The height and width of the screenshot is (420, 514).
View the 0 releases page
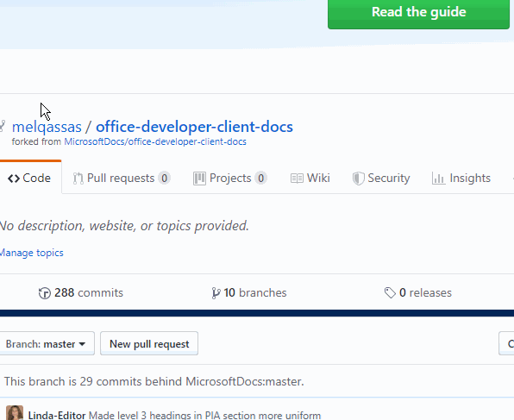click(x=418, y=292)
